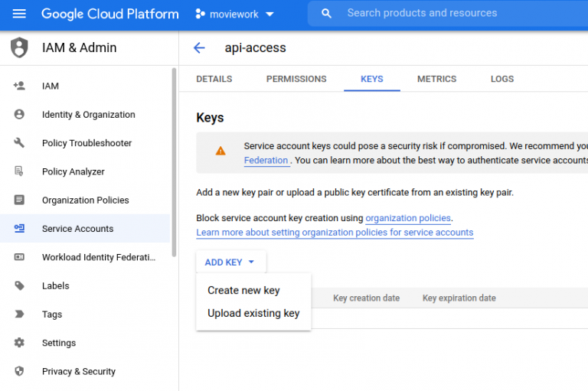Open the hamburger navigation menu
The height and width of the screenshot is (391, 588).
pyautogui.click(x=19, y=14)
